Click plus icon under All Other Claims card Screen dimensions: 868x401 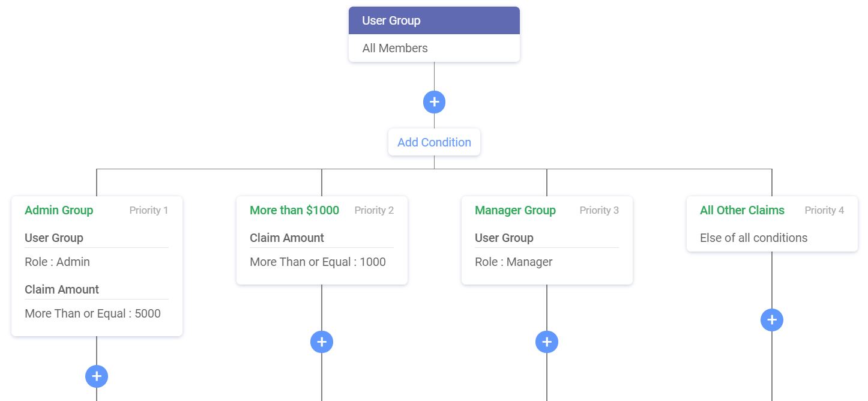772,320
